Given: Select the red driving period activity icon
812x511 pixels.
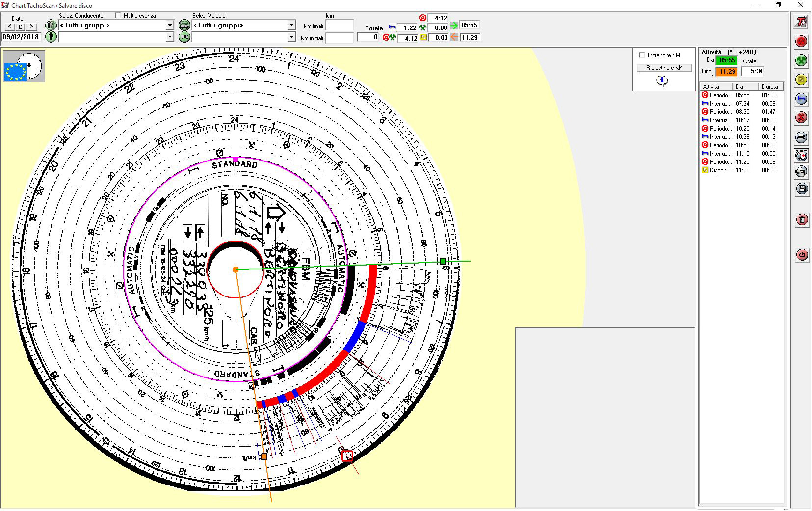Looking at the screenshot, I should pyautogui.click(x=801, y=41).
